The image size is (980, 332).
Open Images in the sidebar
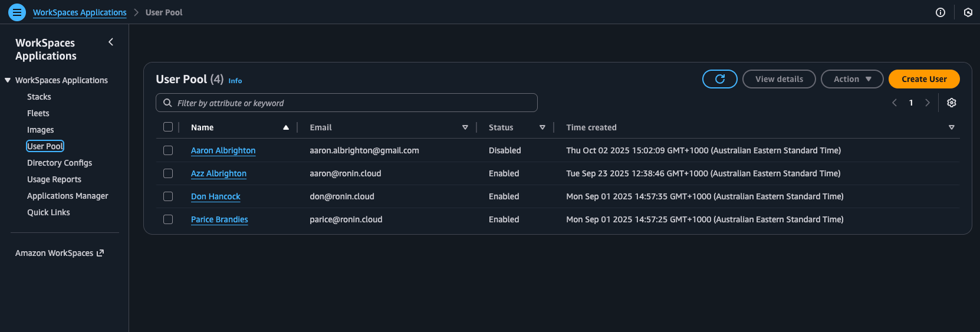41,130
